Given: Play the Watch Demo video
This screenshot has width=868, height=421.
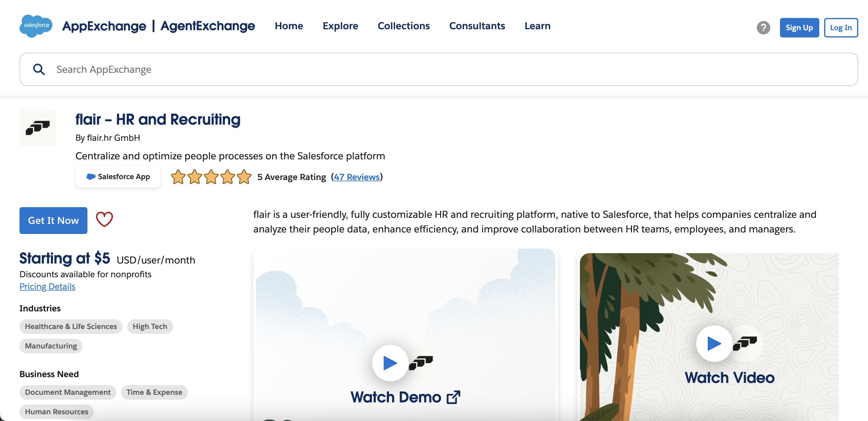Looking at the screenshot, I should tap(390, 363).
